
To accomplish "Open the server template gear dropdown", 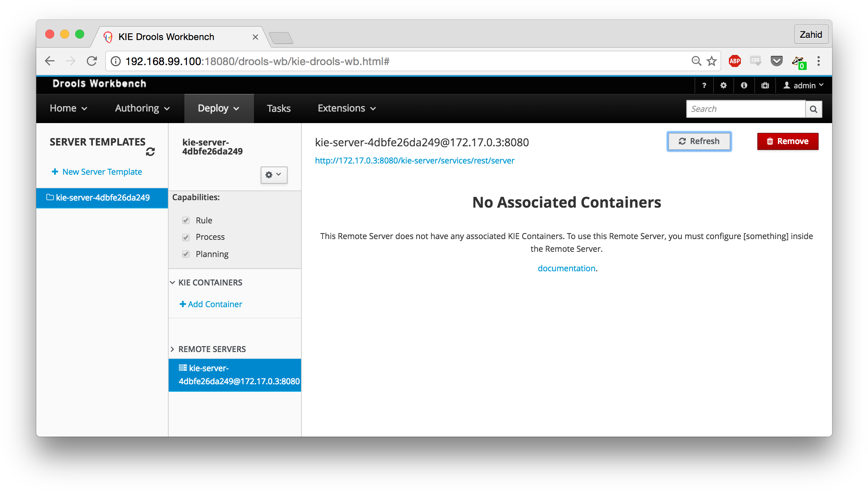I will coord(274,175).
